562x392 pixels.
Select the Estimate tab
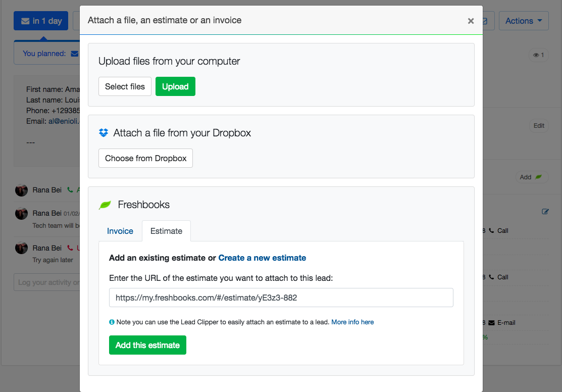(x=166, y=231)
